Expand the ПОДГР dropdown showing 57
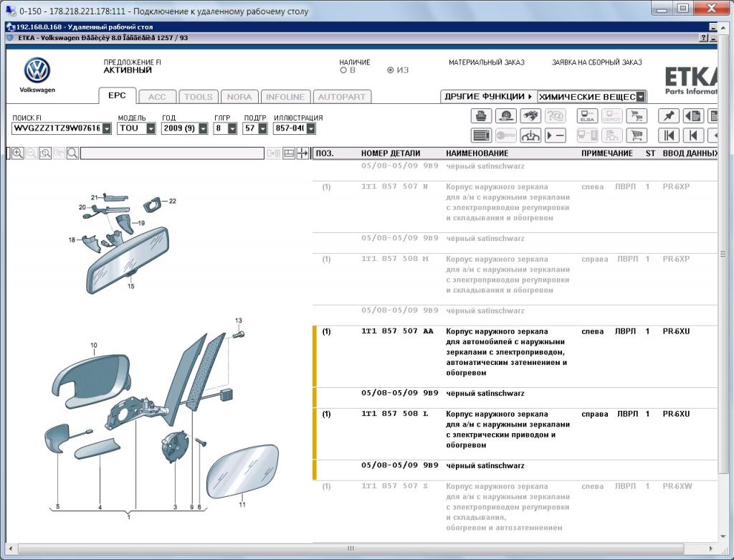 tap(262, 128)
